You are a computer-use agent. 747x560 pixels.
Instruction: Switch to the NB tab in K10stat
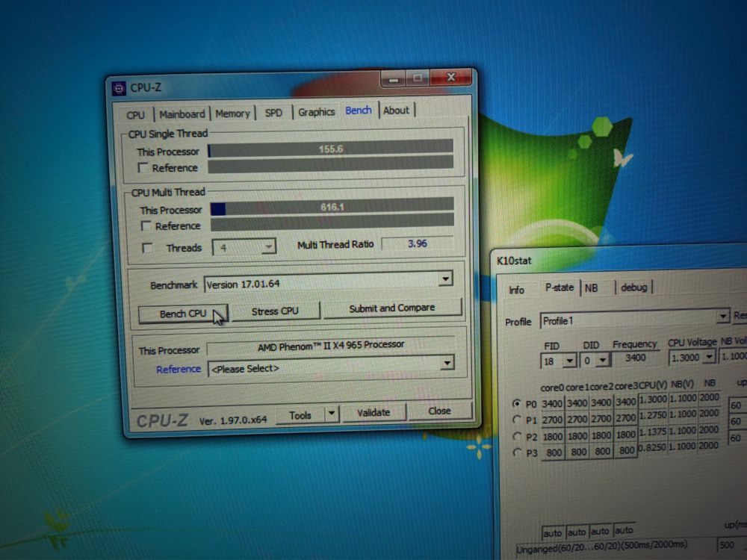tap(591, 287)
